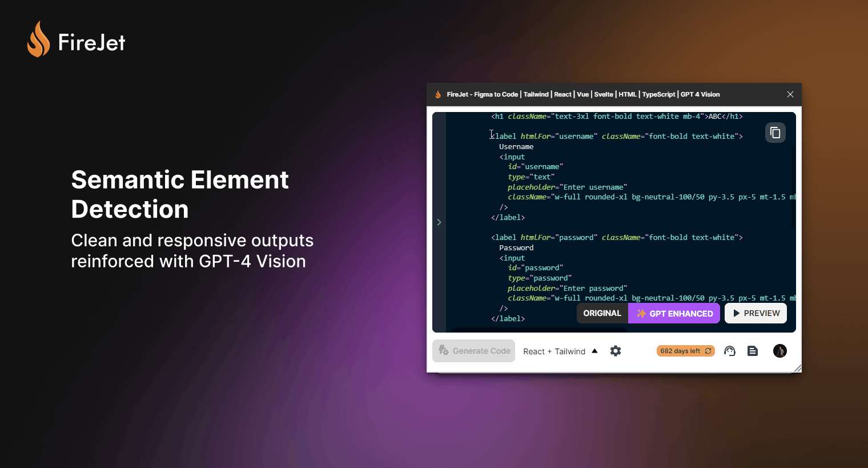Click the flame icon in the plugin title bar
The image size is (868, 468).
pyautogui.click(x=438, y=94)
